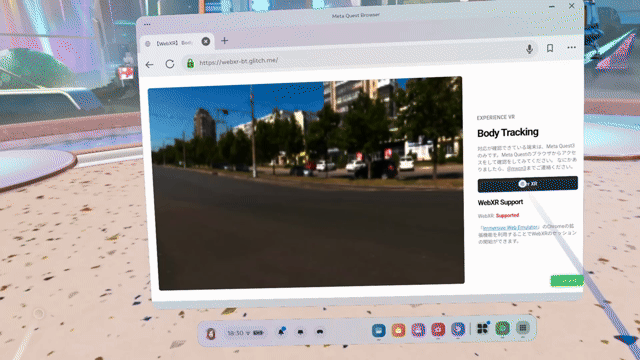Click the WebXR Support heading
640x360 pixels.
click(500, 202)
